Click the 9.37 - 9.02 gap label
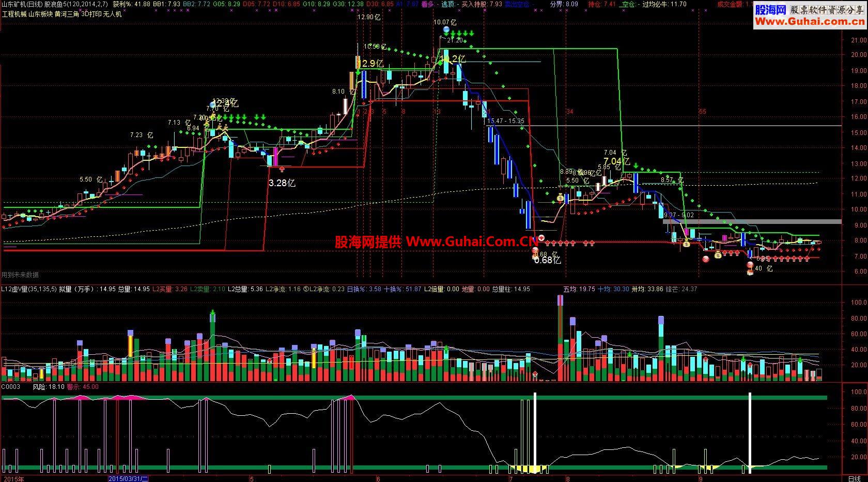 point(679,215)
